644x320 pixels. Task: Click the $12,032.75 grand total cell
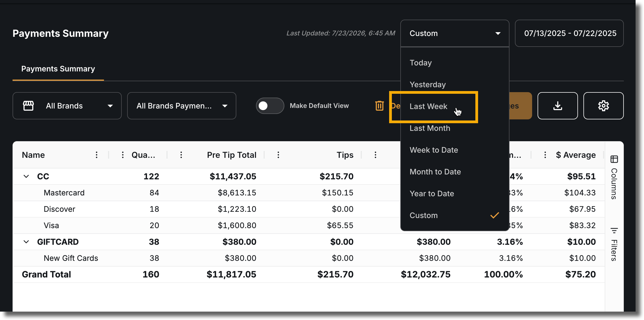[x=426, y=274]
